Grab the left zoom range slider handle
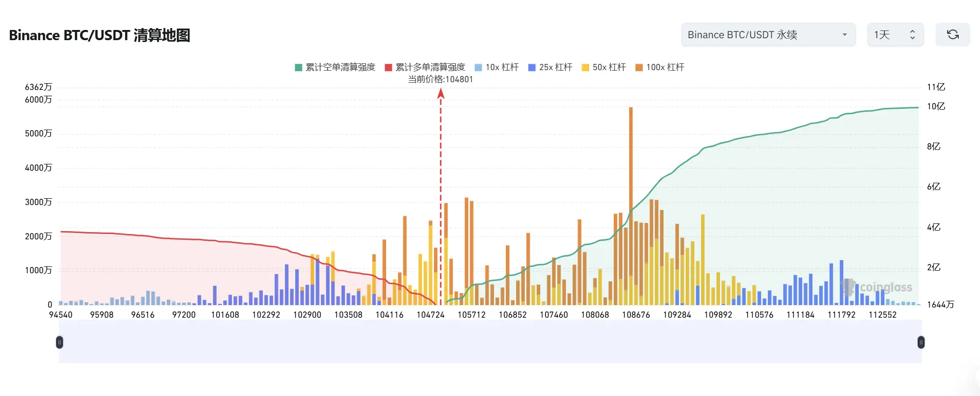This screenshot has width=980, height=396. pos(59,342)
